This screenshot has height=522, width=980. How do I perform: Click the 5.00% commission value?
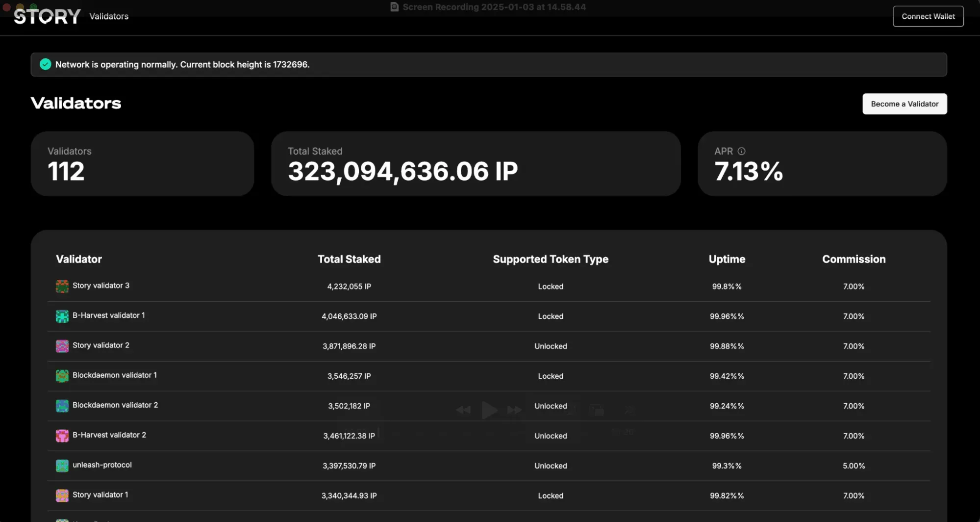click(x=854, y=466)
